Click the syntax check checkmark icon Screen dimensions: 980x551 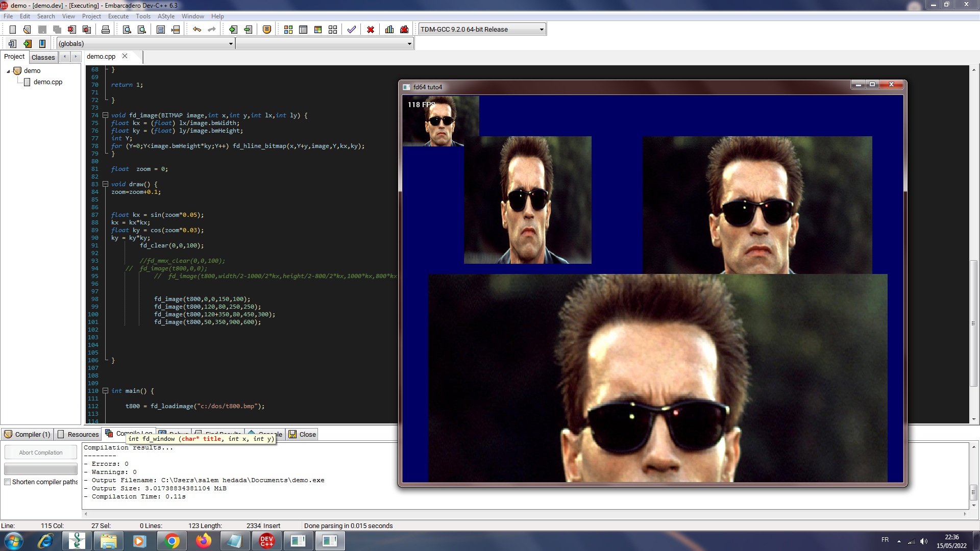[351, 30]
